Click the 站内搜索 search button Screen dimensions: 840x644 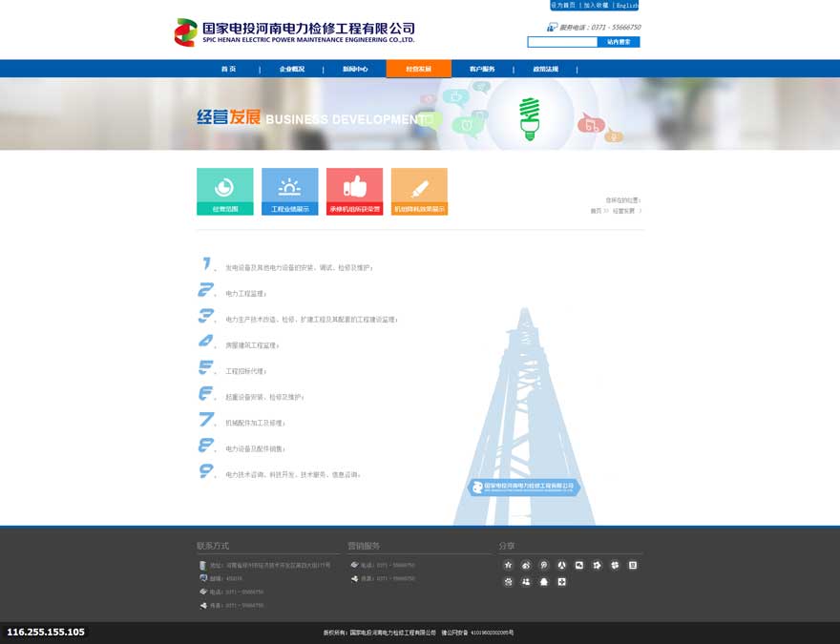619,42
